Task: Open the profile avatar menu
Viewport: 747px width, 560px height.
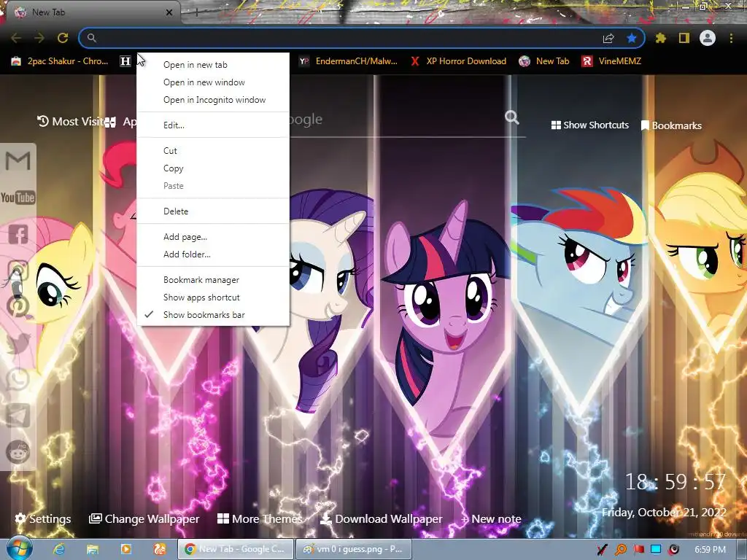Action: [x=708, y=38]
